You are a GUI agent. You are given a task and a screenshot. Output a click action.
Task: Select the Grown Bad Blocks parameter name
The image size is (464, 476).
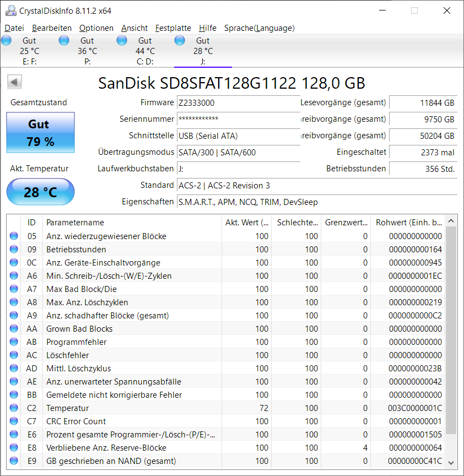(x=79, y=329)
